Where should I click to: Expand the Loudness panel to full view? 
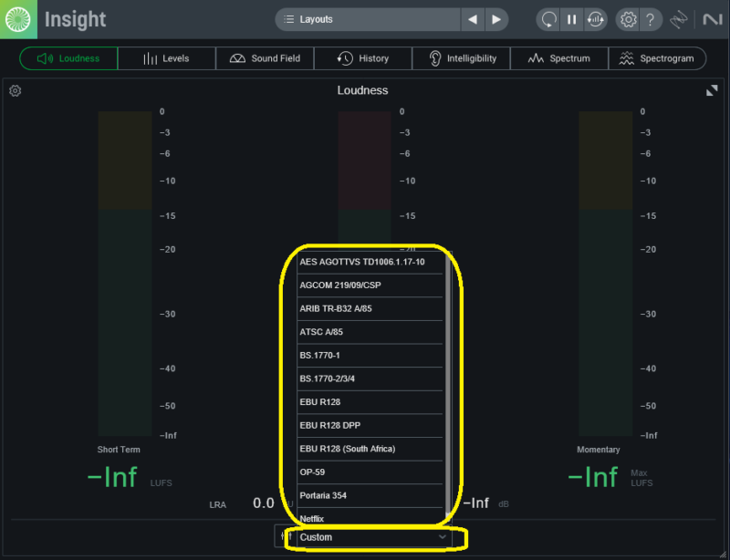712,90
